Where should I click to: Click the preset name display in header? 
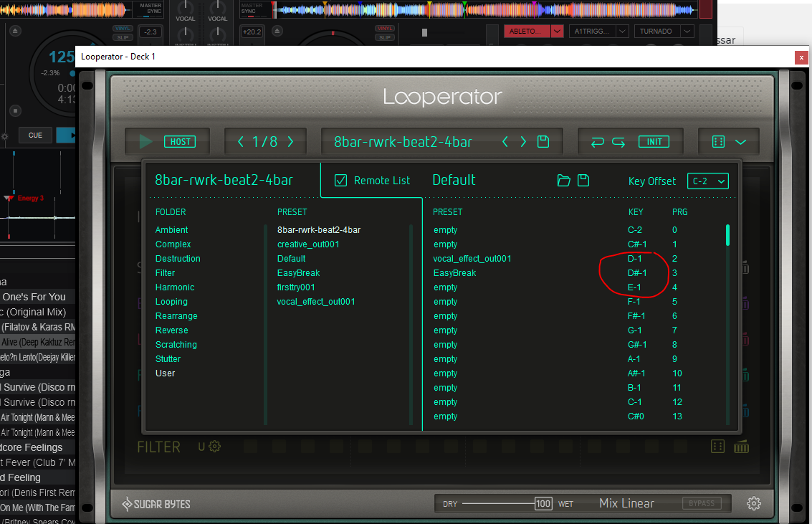click(x=403, y=142)
